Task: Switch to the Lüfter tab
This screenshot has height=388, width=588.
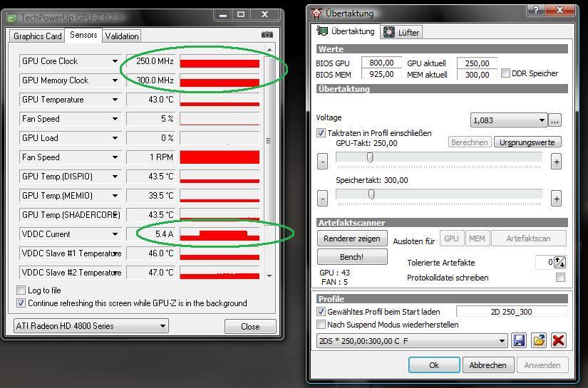Action: tap(401, 33)
